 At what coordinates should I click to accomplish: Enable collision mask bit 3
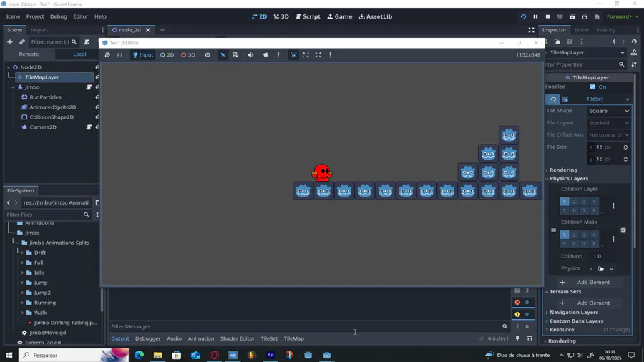point(584,235)
